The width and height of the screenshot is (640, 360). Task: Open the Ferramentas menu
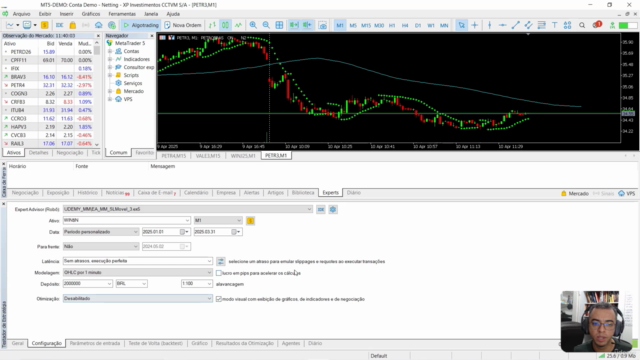122,14
